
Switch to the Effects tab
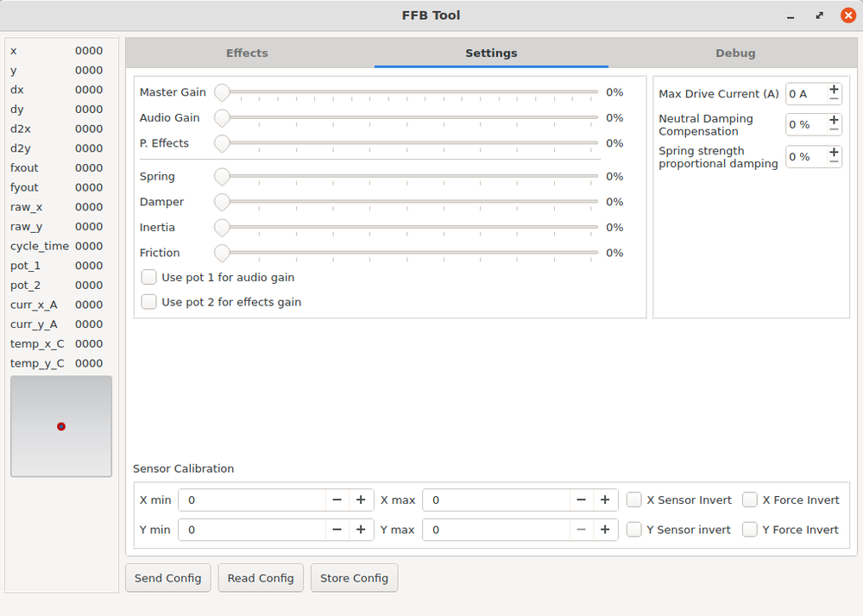point(247,53)
